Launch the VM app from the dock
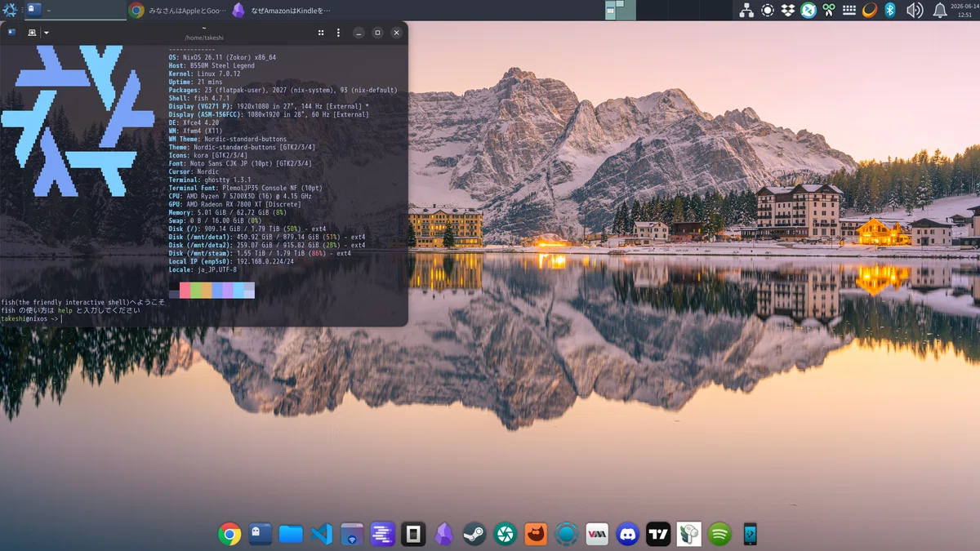Viewport: 980px width, 551px height. click(x=597, y=534)
